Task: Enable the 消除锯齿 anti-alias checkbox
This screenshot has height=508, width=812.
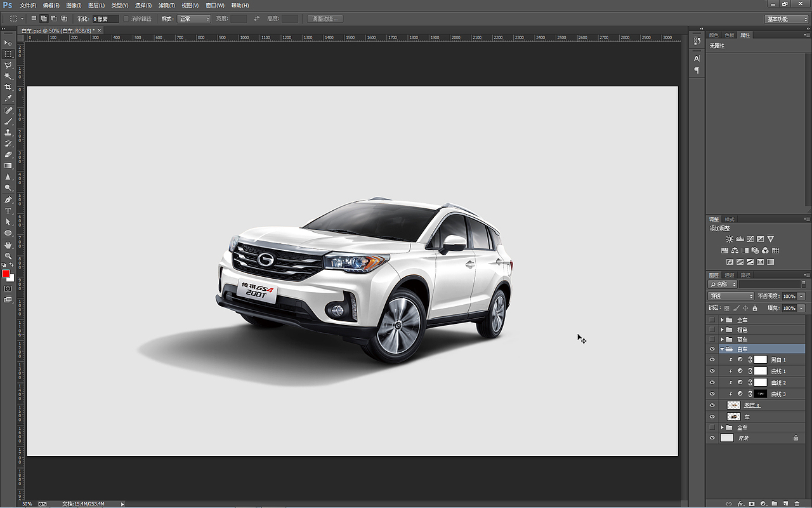Action: point(126,19)
